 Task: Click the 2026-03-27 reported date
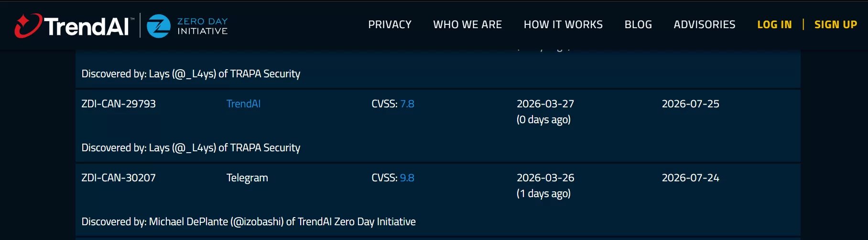[545, 104]
